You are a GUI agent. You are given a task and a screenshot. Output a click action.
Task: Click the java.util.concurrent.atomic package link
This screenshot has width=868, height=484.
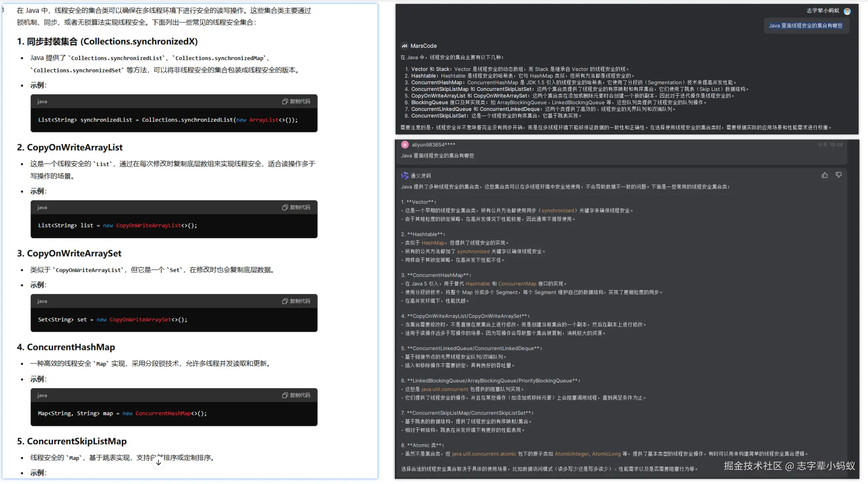pos(484,454)
